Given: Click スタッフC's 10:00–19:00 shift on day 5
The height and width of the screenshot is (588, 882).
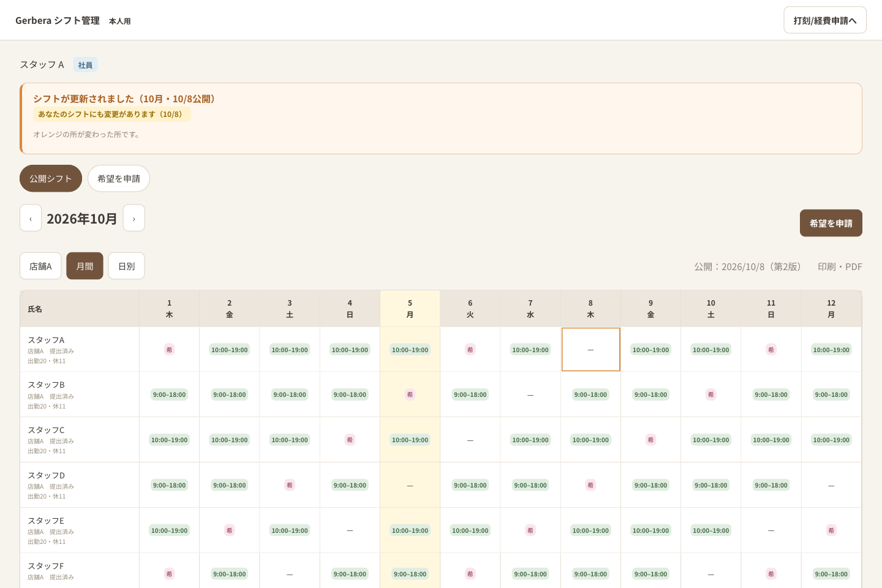Looking at the screenshot, I should coord(410,440).
